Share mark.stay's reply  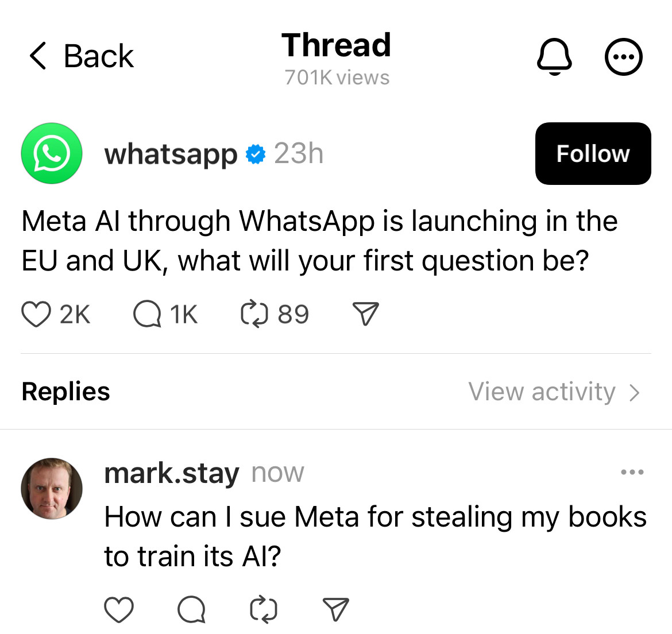(x=335, y=609)
